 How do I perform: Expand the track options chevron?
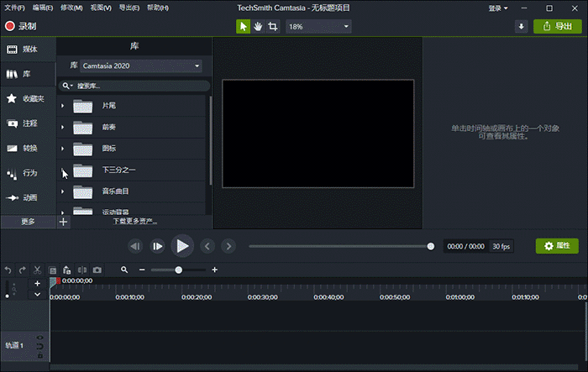tap(37, 295)
